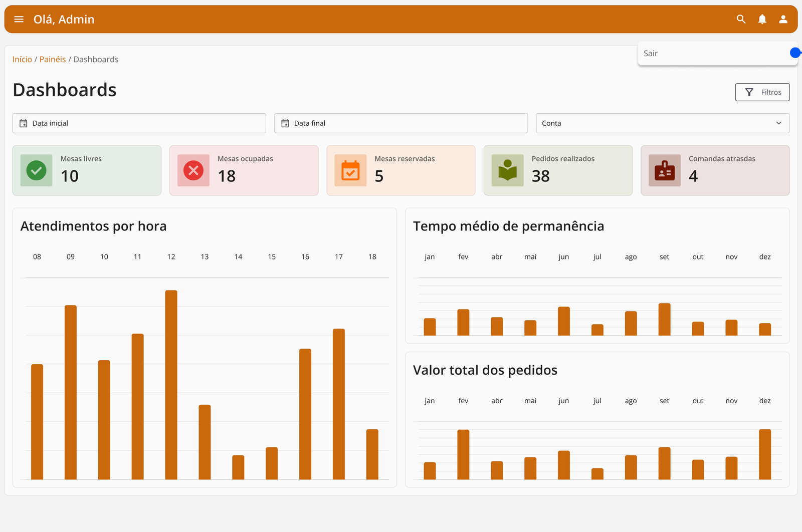Image resolution: width=802 pixels, height=532 pixels.
Task: Click the dez bar in Valor total chart
Action: (764, 454)
